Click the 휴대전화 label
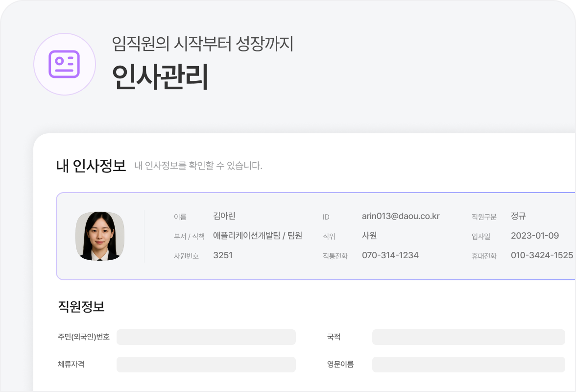This screenshot has width=576, height=392. click(484, 256)
